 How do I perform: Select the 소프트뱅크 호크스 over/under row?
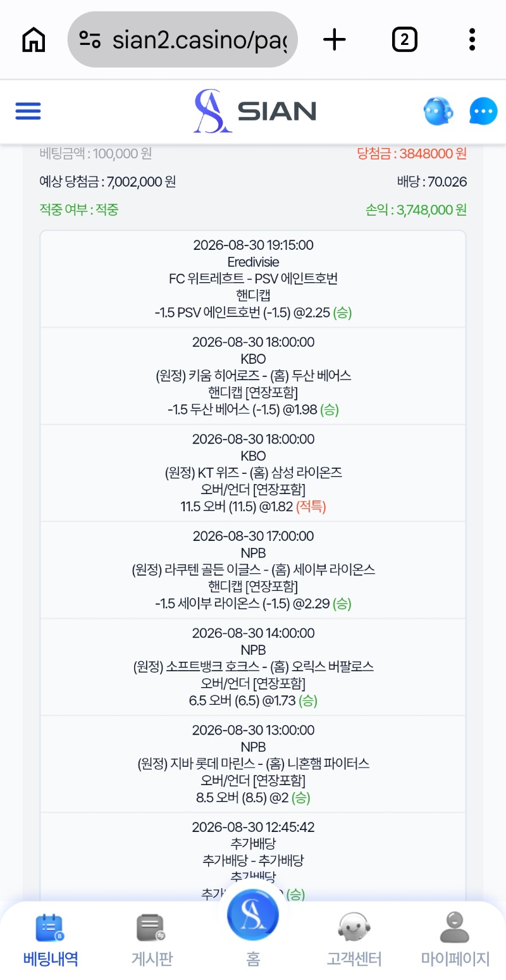tap(253, 666)
